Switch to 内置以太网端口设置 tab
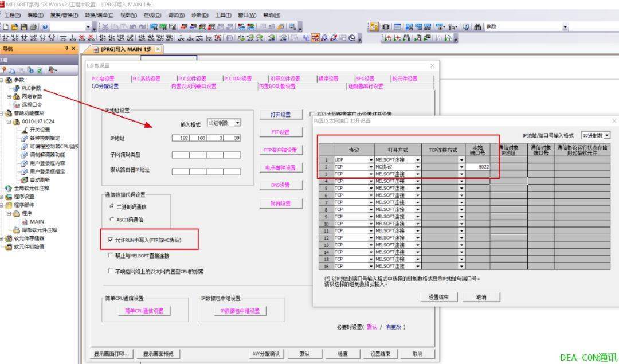The image size is (619, 364). coord(194,86)
